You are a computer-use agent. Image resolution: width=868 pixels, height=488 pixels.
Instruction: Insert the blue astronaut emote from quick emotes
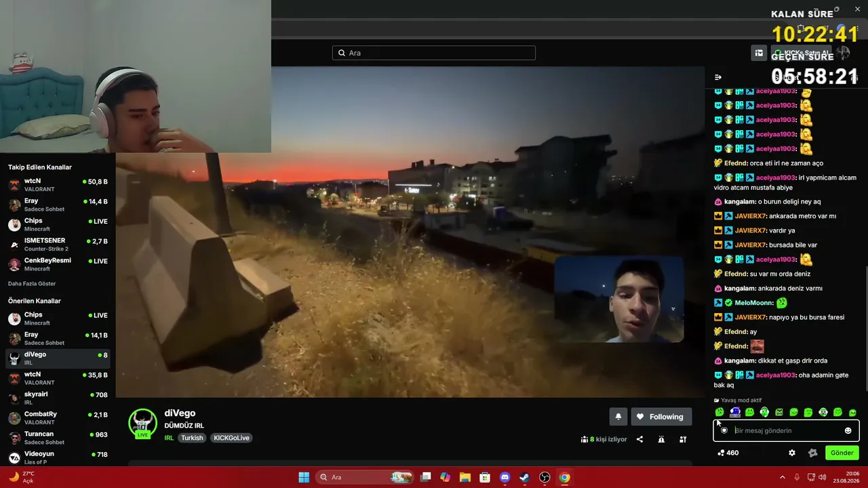click(734, 412)
